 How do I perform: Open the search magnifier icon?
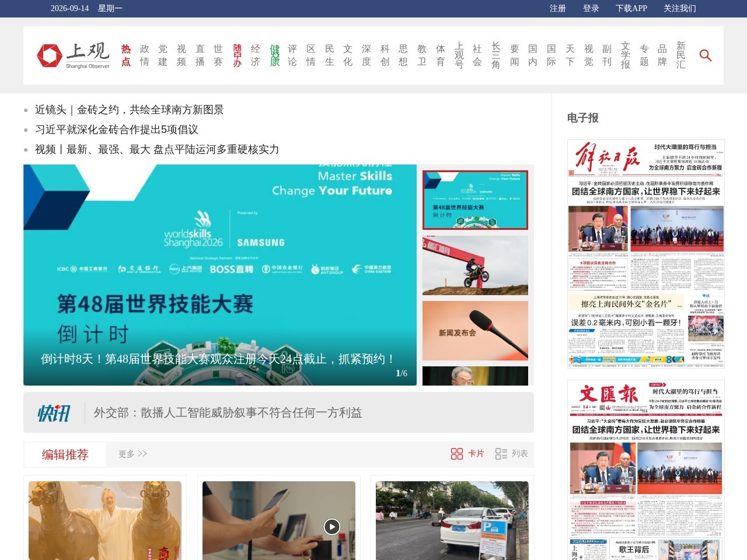705,55
